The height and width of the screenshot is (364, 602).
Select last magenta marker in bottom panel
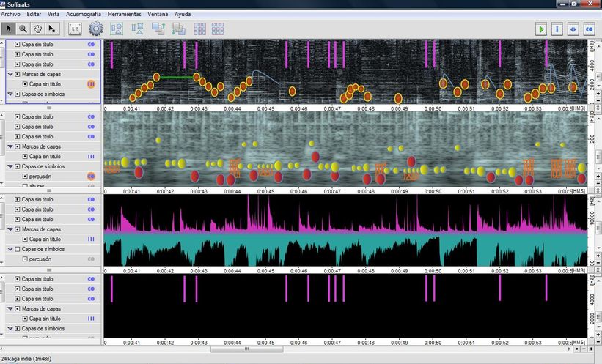click(x=546, y=288)
